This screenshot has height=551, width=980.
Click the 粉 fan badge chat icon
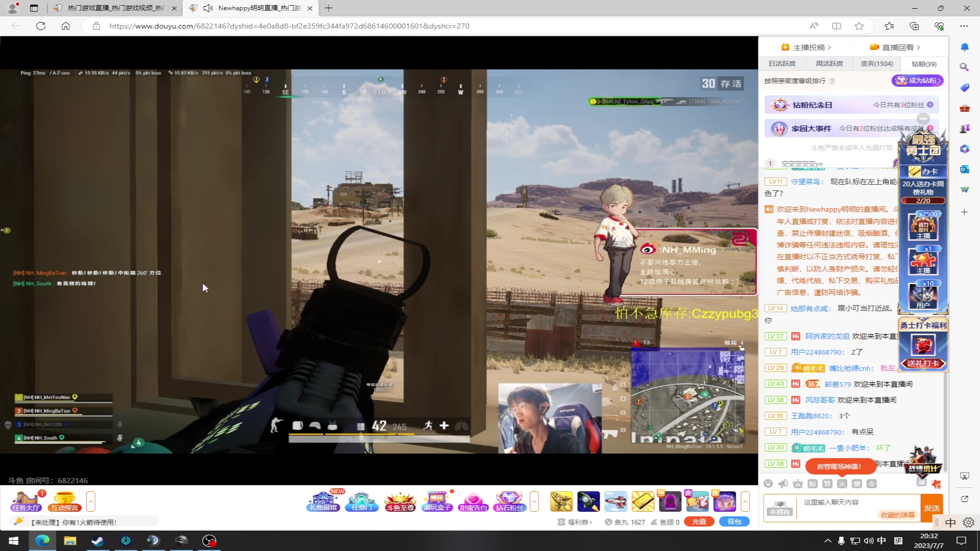813,484
